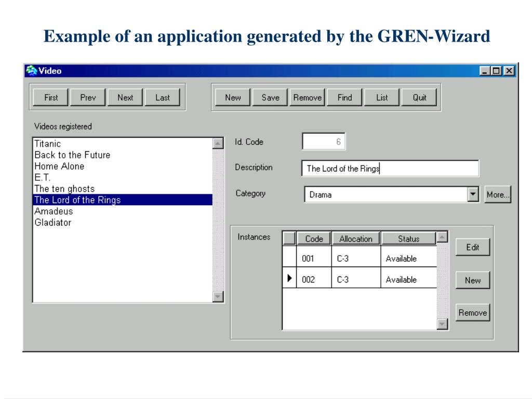Click the Id. Code field
Image resolution: width=532 pixels, height=399 pixels.
324,142
